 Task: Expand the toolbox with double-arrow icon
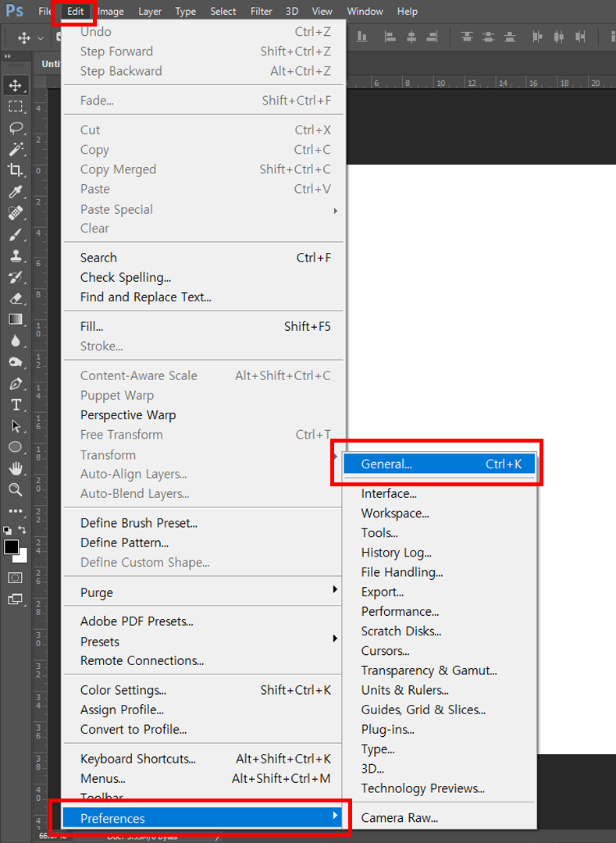click(7, 56)
